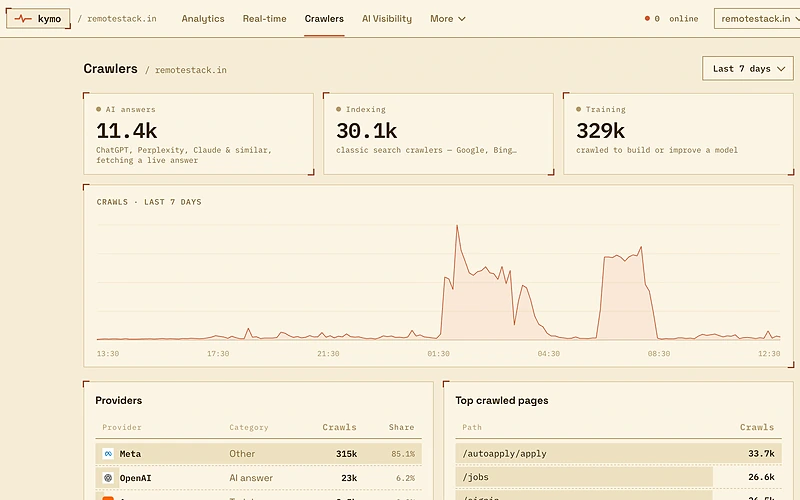
Task: Open the /jobs path row
Action: (x=618, y=477)
